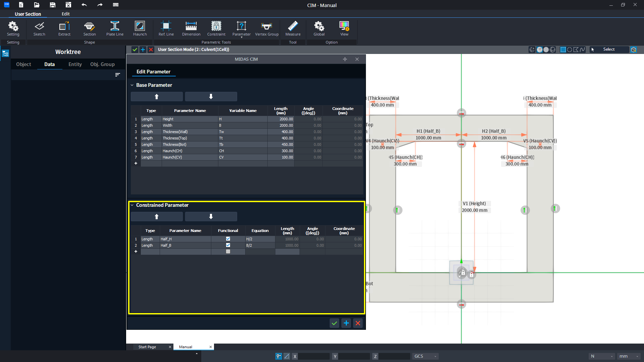
Task: Select circle selection mode icon
Action: (570, 50)
